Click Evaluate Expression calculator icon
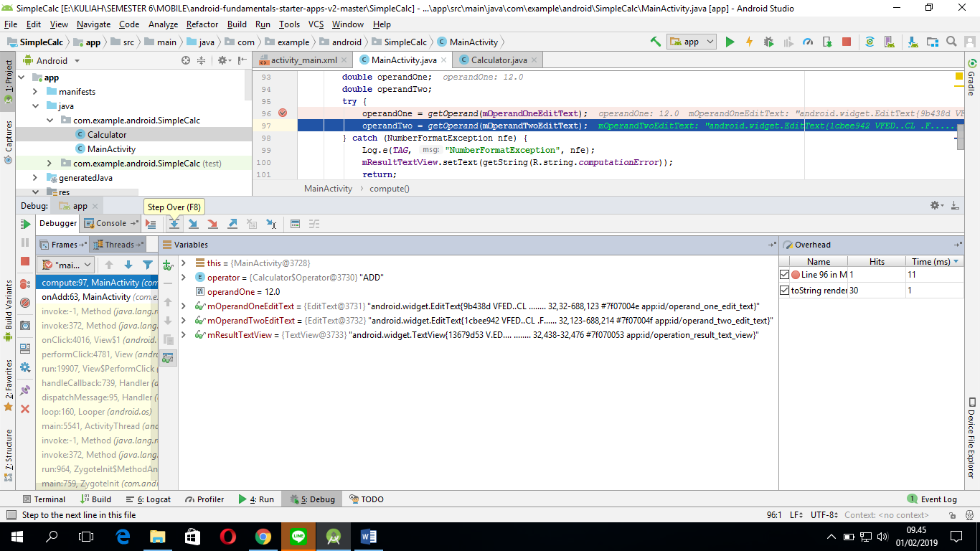The height and width of the screenshot is (551, 980). [295, 224]
